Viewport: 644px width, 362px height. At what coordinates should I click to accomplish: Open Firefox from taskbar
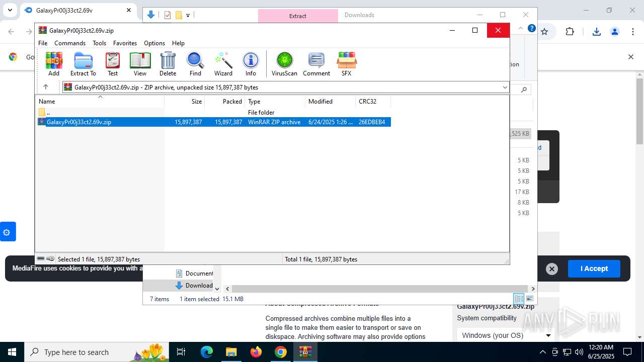256,352
